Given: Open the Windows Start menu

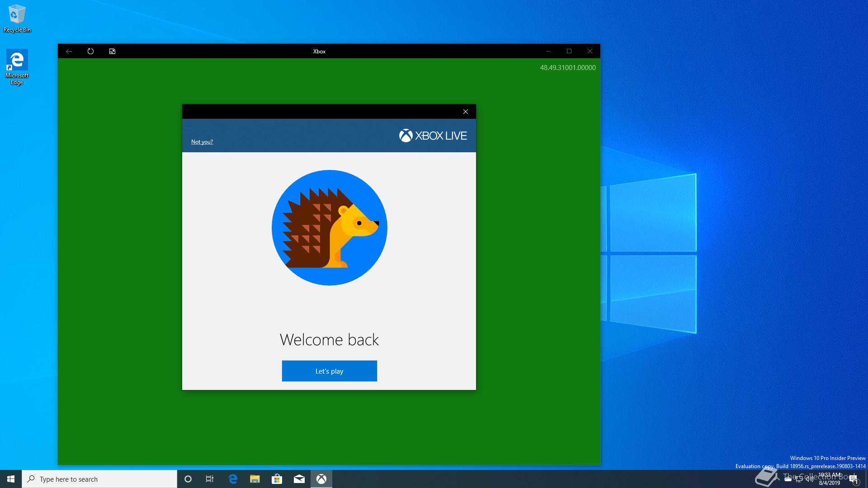Looking at the screenshot, I should pyautogui.click(x=11, y=479).
